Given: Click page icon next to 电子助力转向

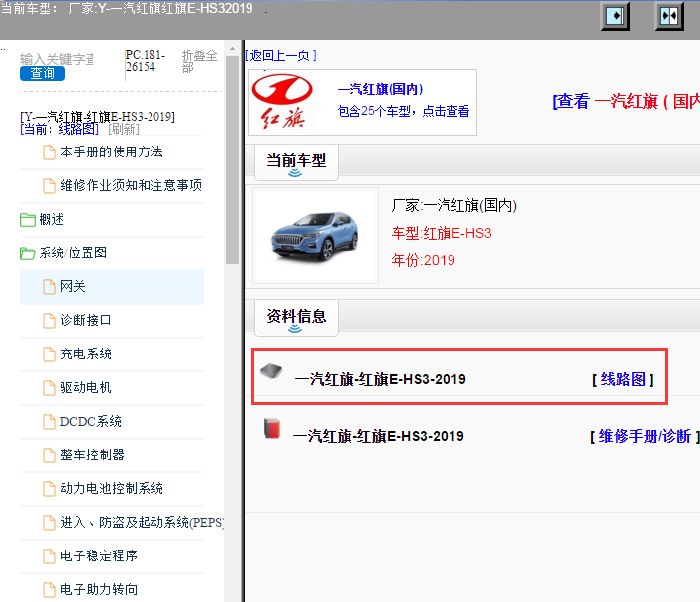Looking at the screenshot, I should (50, 589).
